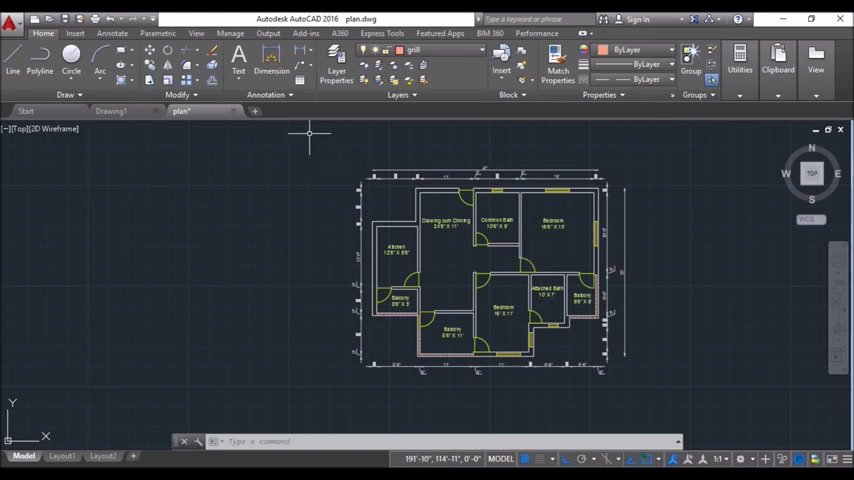
Task: Click Sign In button
Action: coord(632,19)
